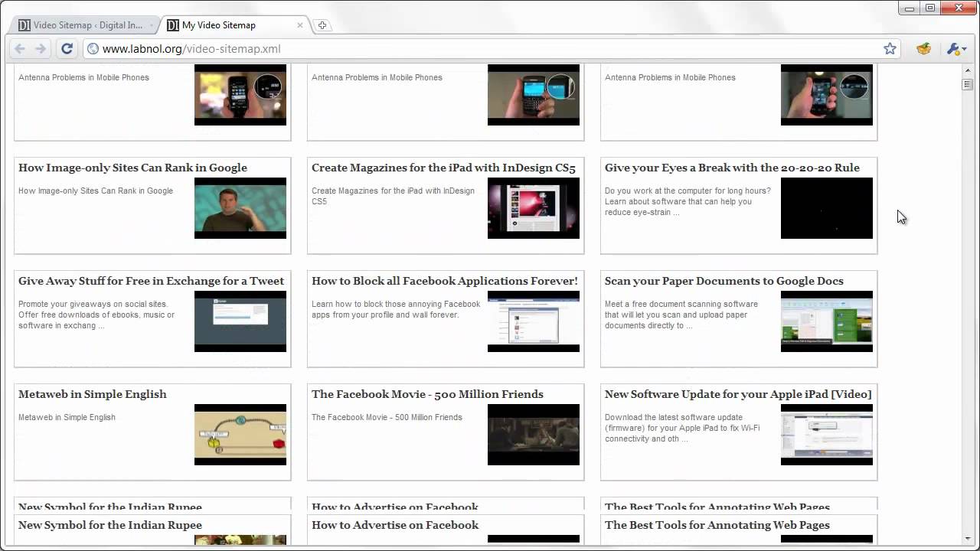Open The Facebook Movie - 500 Million Friends
This screenshot has width=980, height=551.
point(427,394)
